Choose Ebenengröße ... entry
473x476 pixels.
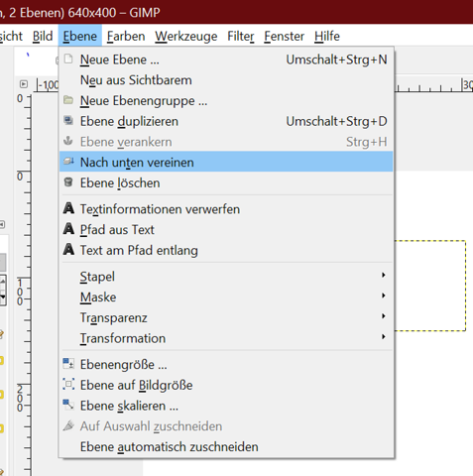[x=226, y=364]
